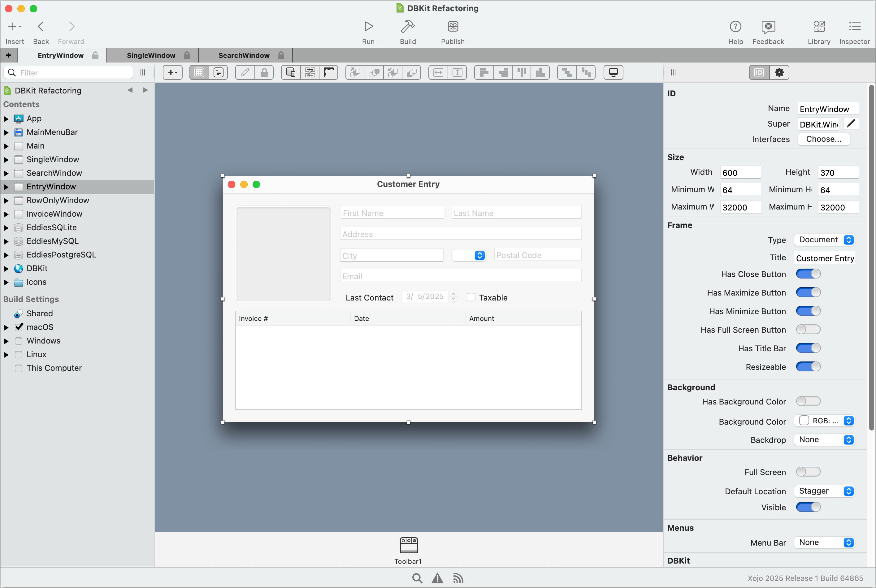Viewport: 876px width, 588px height.
Task: Click the Run project icon
Action: pyautogui.click(x=368, y=26)
